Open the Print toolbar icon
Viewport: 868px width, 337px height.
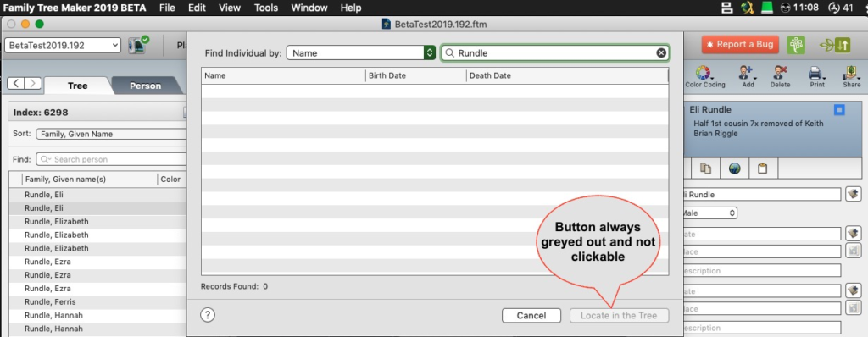click(x=816, y=76)
